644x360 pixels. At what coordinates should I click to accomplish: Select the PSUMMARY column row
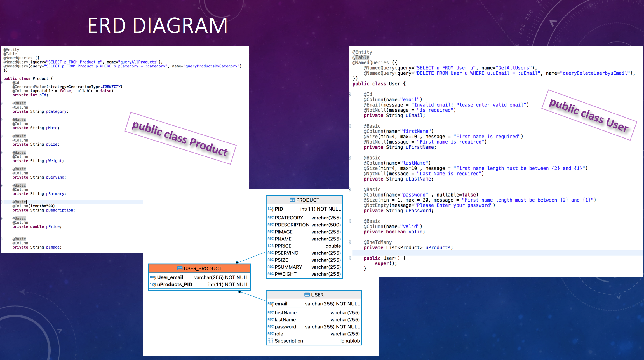click(x=304, y=267)
